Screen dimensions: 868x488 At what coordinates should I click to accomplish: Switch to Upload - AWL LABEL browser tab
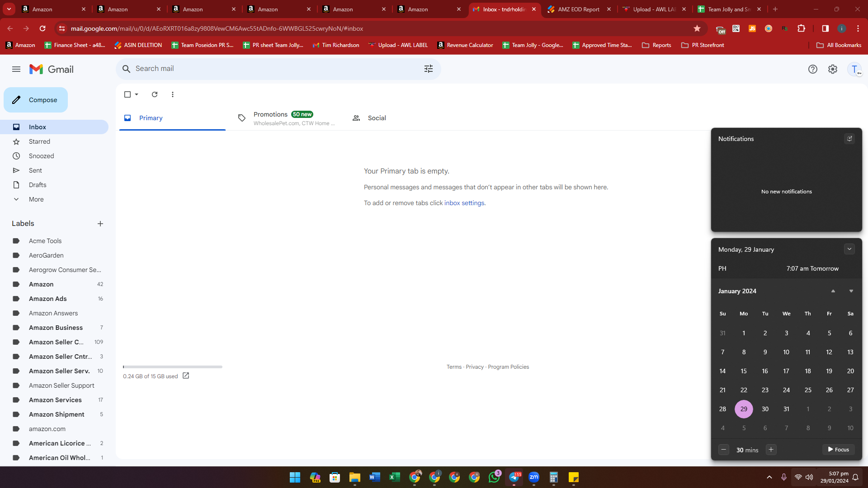pos(654,9)
